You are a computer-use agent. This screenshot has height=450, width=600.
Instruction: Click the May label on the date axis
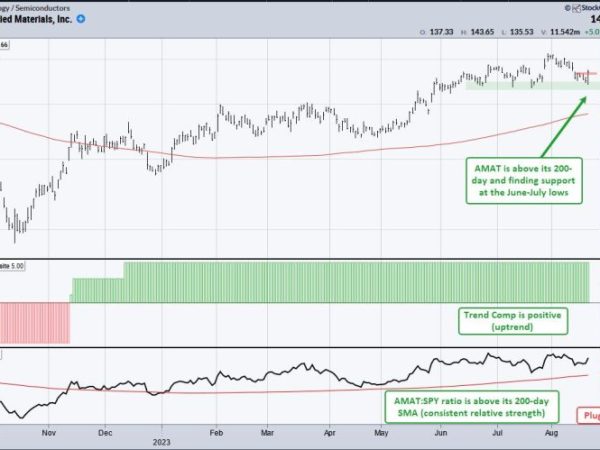(x=381, y=433)
